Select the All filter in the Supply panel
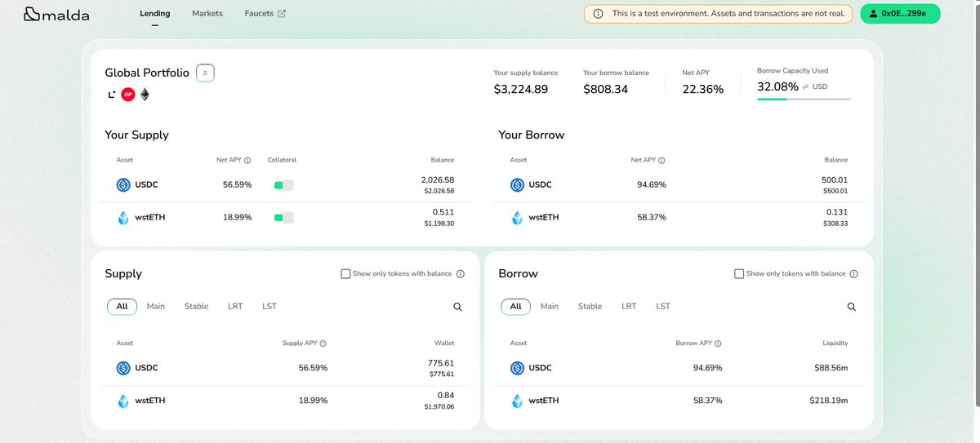This screenshot has width=980, height=443. [x=122, y=307]
